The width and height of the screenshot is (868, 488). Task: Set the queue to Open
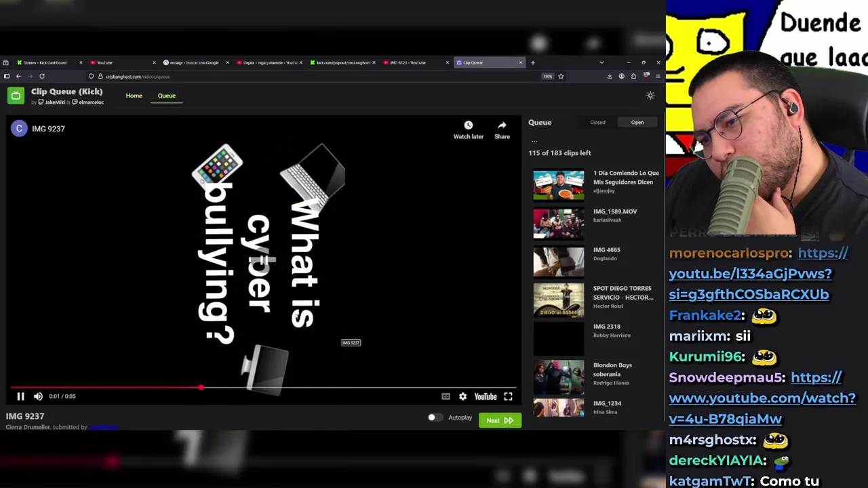tap(637, 123)
